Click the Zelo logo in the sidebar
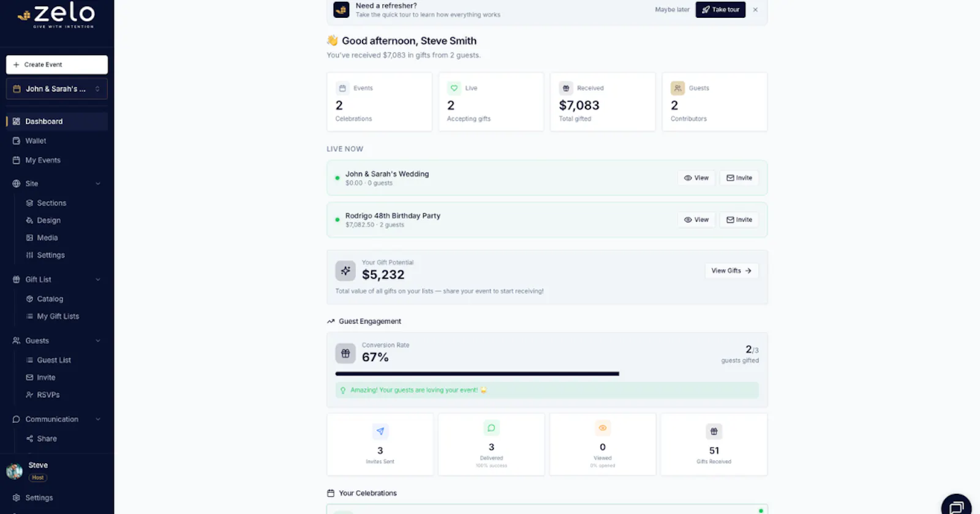 [56, 15]
